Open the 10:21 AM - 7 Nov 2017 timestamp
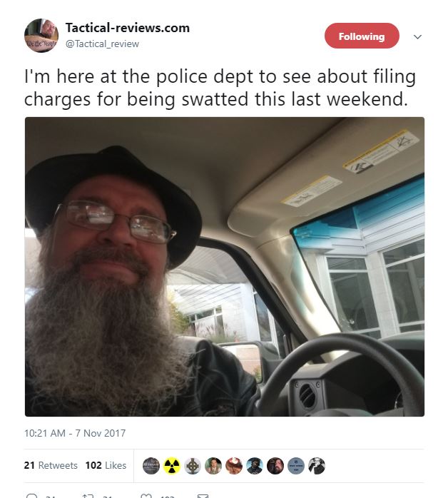The width and height of the screenshot is (448, 498). [x=75, y=433]
